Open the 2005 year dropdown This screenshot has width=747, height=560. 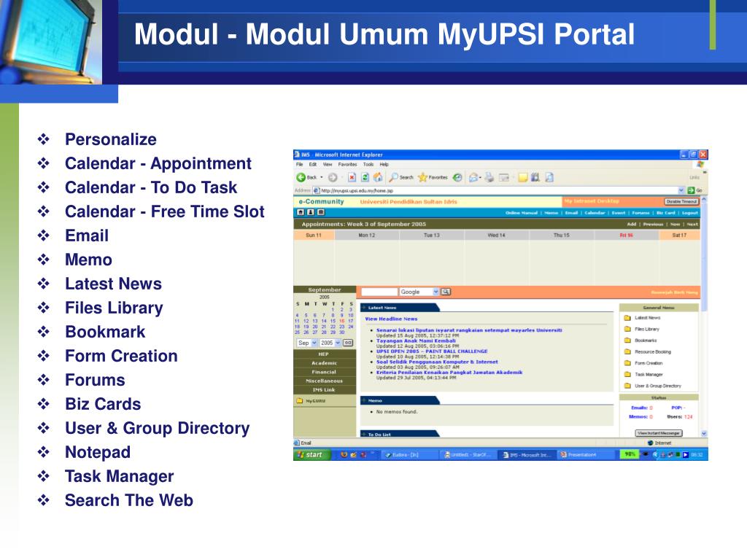tap(338, 343)
